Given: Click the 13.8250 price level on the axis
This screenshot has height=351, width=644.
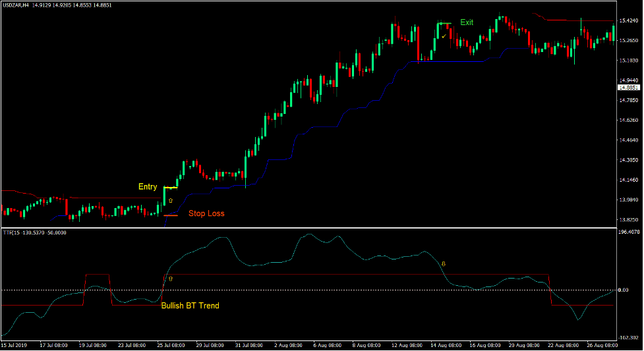Looking at the screenshot, I should (x=628, y=220).
